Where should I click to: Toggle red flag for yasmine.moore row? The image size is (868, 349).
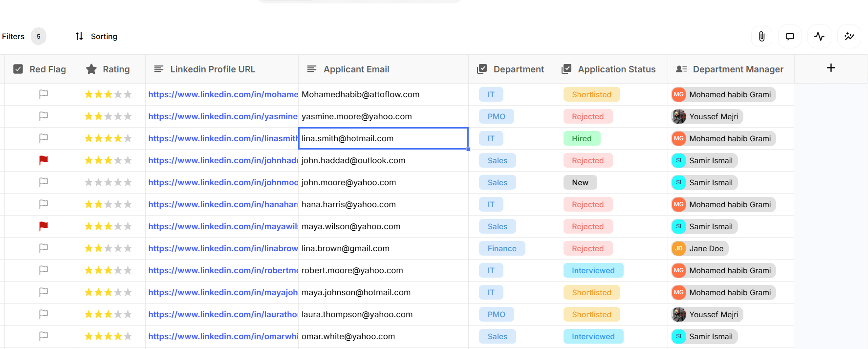pyautogui.click(x=43, y=116)
